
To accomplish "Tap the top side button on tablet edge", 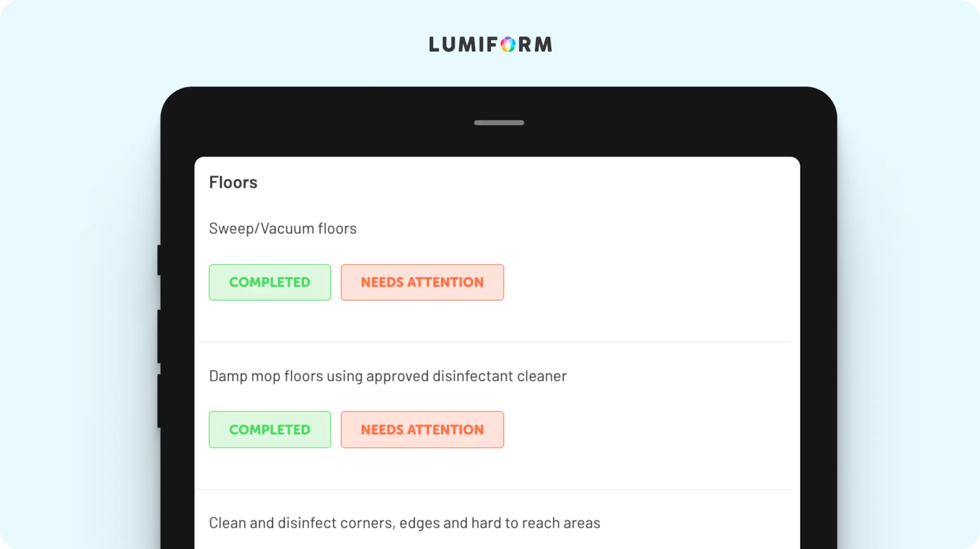I will coord(159,260).
